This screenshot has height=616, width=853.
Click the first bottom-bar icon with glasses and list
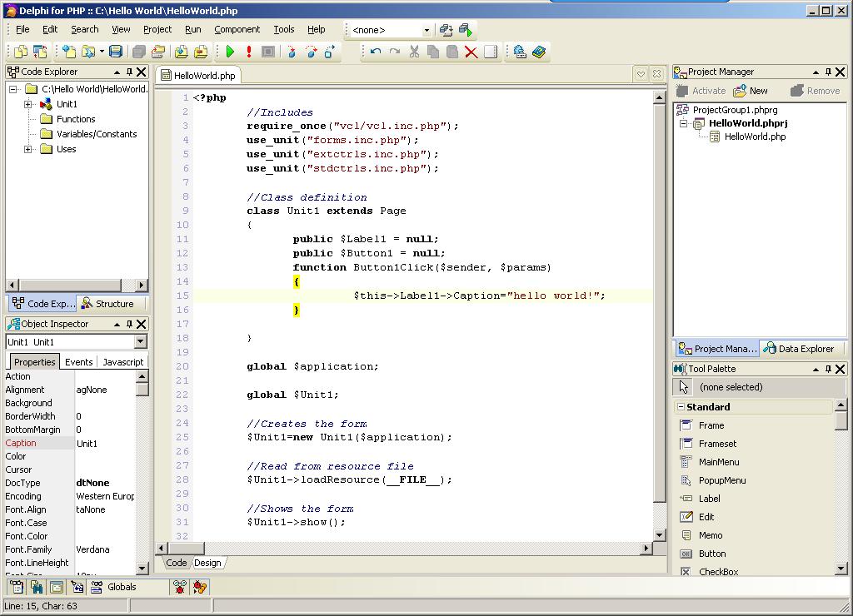point(17,587)
